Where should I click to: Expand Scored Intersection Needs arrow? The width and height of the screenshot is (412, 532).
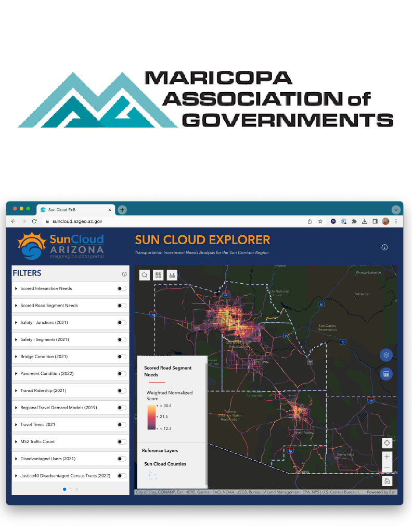[16, 288]
